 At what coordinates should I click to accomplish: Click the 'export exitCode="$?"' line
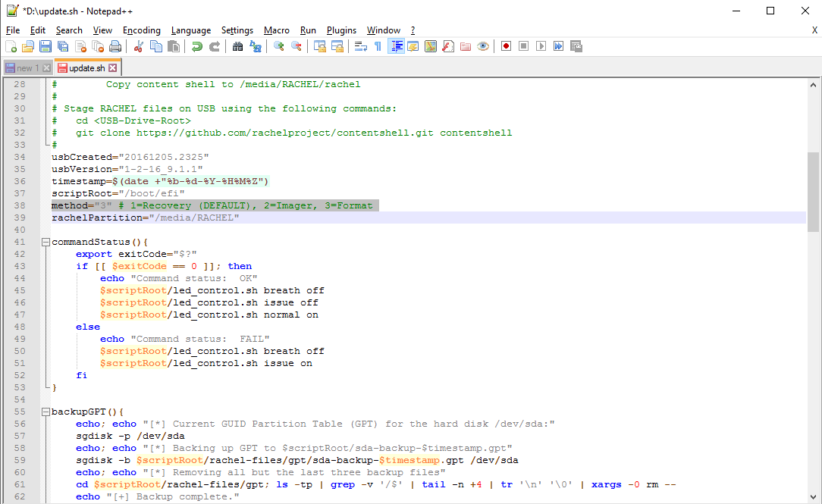[136, 254]
